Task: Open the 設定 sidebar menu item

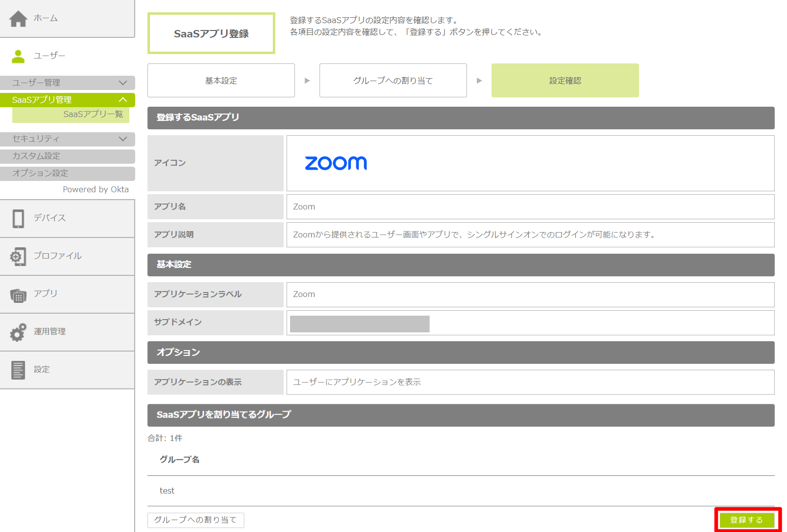Action: coord(67,370)
